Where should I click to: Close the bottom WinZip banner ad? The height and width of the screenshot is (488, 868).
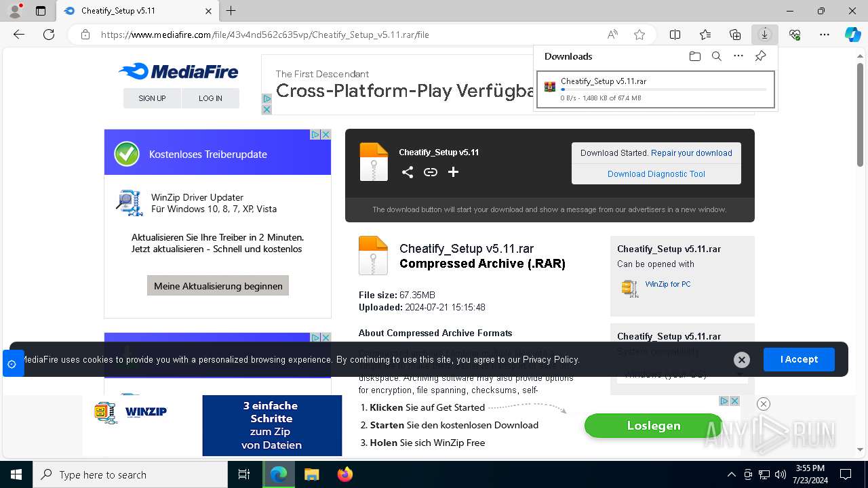click(x=764, y=404)
